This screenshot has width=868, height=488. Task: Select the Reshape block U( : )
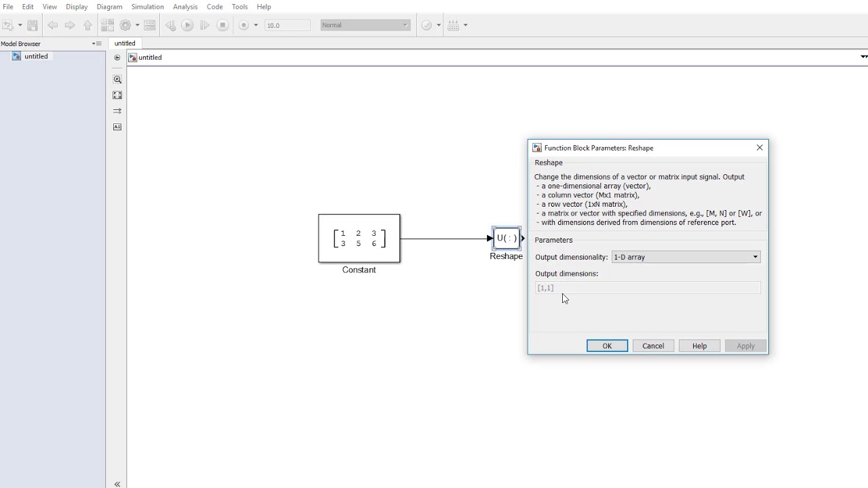tap(507, 238)
